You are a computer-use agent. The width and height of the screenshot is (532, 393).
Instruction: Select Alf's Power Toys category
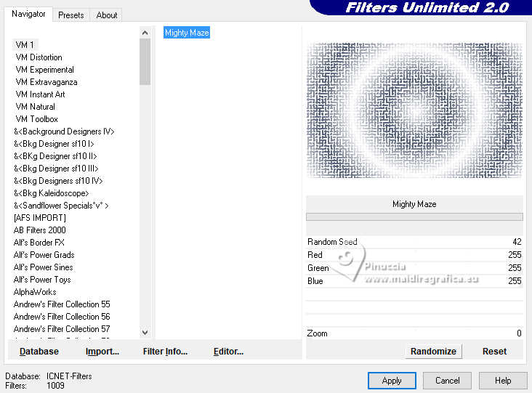[x=42, y=280]
